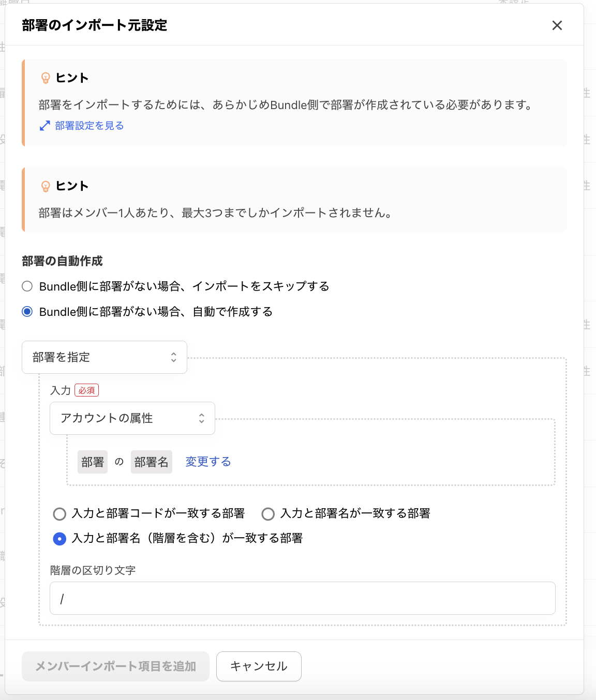The width and height of the screenshot is (596, 700).
Task: Select the インポートをスキップする radio option
Action: click(27, 286)
